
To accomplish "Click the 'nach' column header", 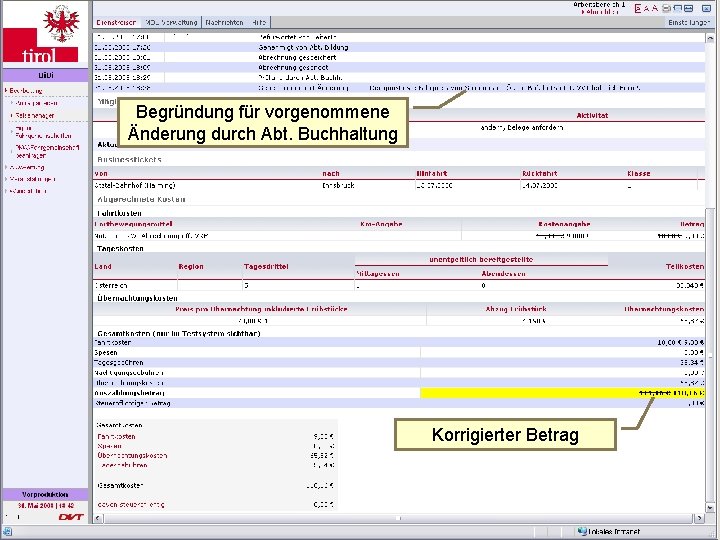I will click(331, 174).
